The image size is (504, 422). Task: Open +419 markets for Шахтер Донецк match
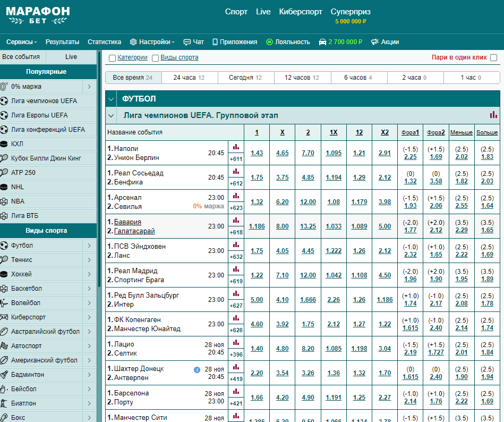[x=236, y=379]
